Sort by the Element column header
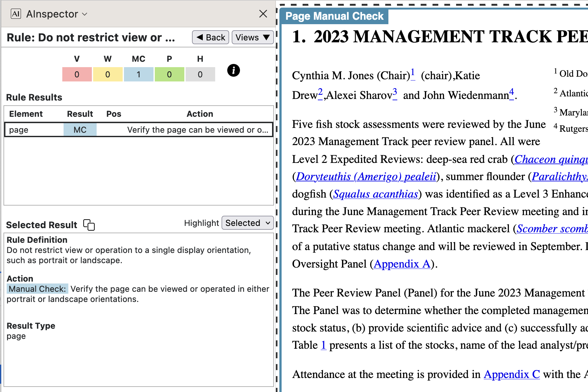This screenshot has height=392, width=588. [x=26, y=114]
